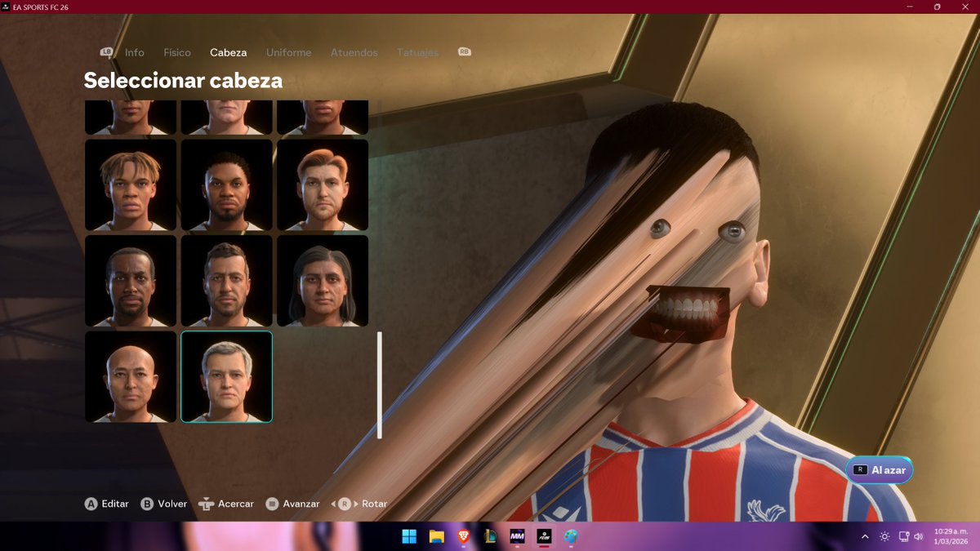The image size is (980, 551).
Task: Click the B button icon
Action: (147, 504)
